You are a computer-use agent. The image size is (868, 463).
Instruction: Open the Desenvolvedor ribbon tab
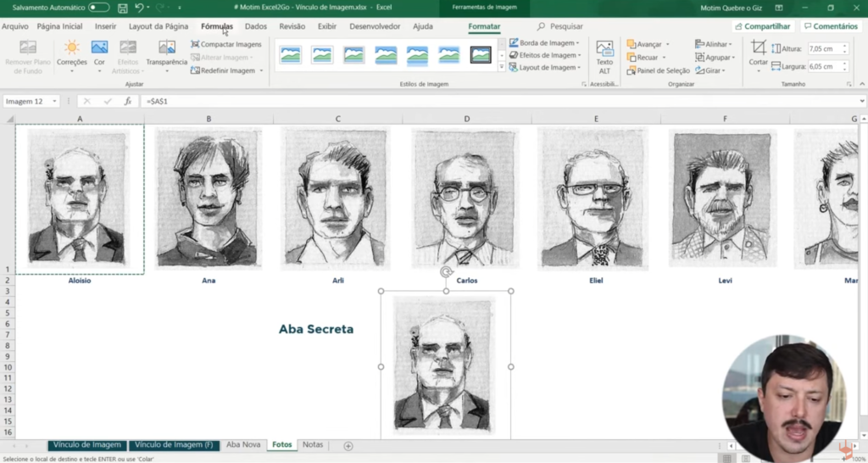pyautogui.click(x=375, y=26)
